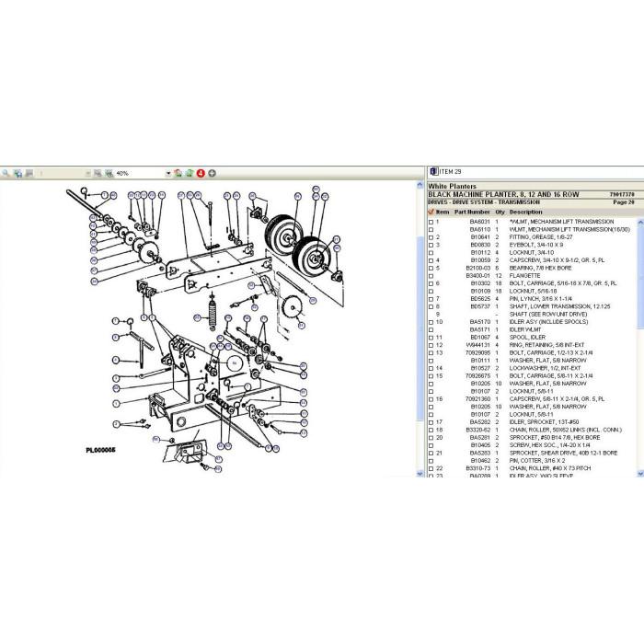Click the 'White Planters' heading
This screenshot has height=644, width=644.
click(x=452, y=186)
